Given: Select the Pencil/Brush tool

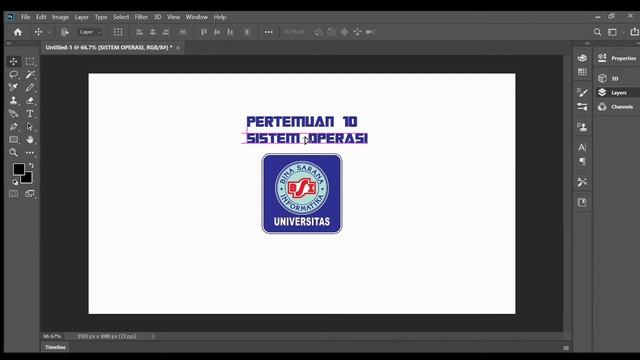Looking at the screenshot, I should (30, 87).
